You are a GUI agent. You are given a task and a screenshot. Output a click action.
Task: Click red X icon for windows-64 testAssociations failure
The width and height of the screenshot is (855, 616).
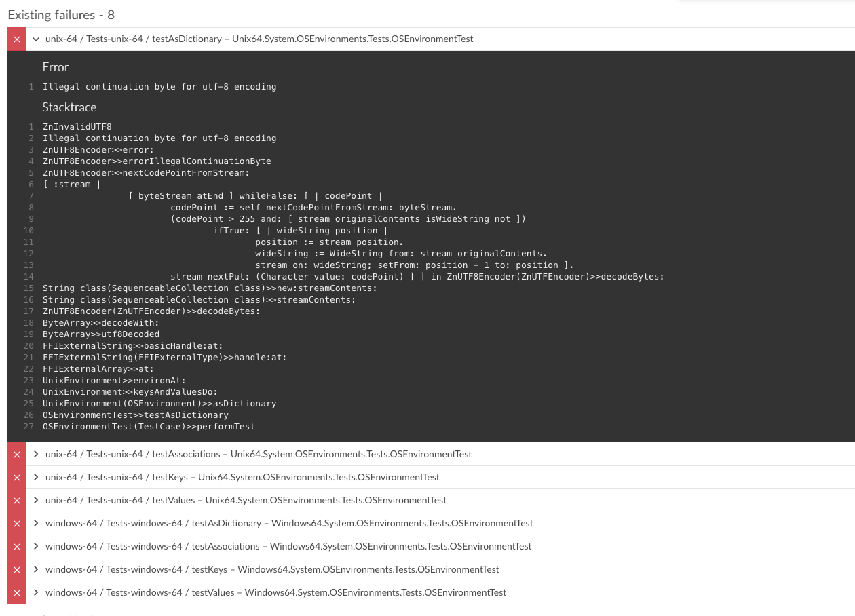click(17, 547)
